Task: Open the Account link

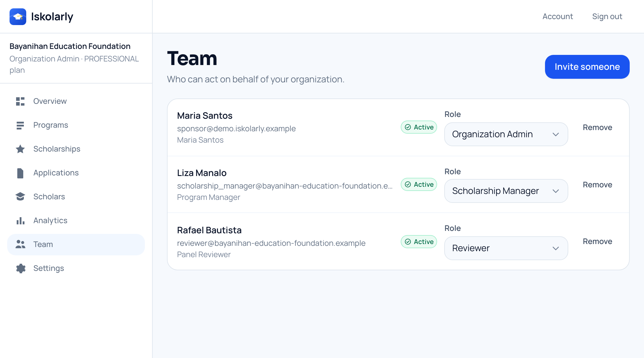Action: point(558,16)
